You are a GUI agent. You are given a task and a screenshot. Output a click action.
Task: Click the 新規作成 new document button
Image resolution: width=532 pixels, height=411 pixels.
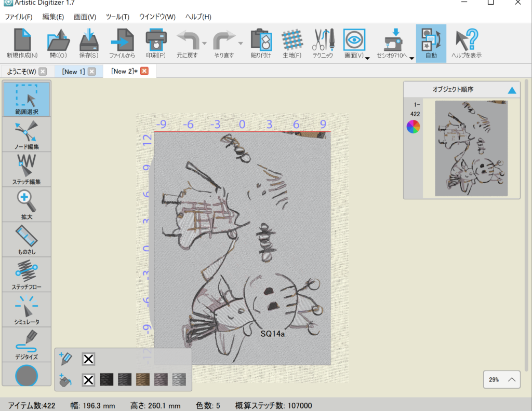coord(22,43)
